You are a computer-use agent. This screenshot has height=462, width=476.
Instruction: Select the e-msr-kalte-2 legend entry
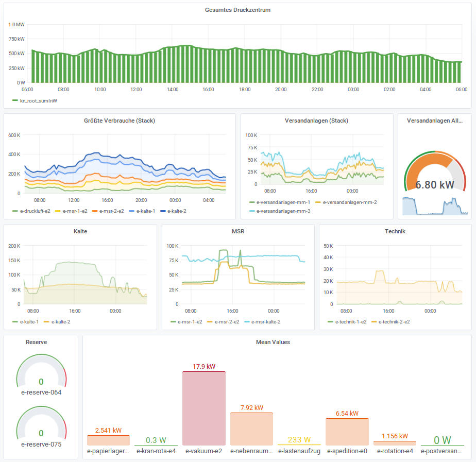click(265, 322)
